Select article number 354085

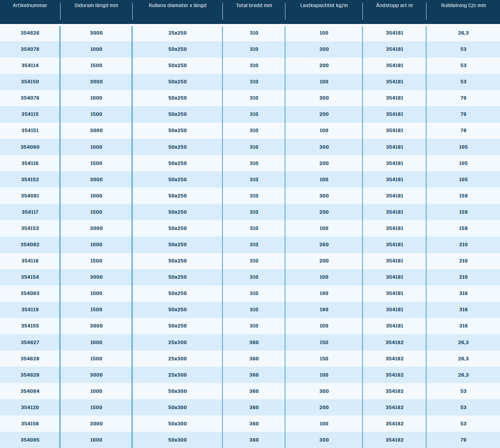(30, 440)
